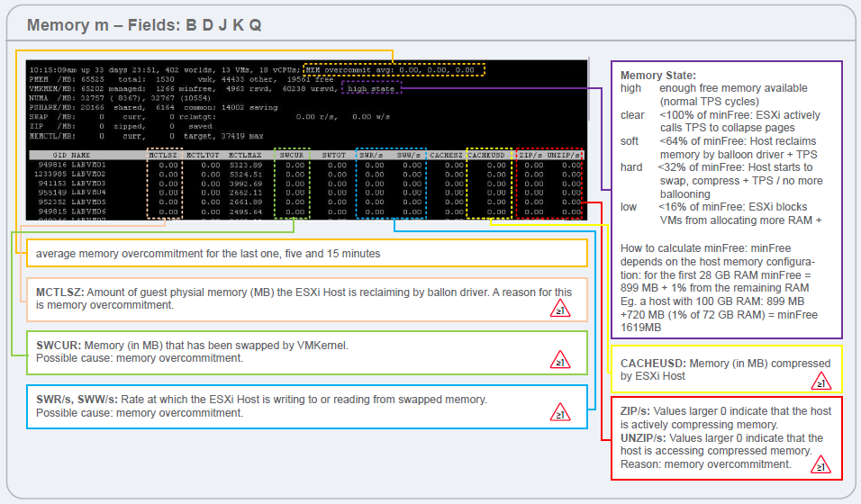Click MCTLMAX value 5324.51
Image resolution: width=861 pixels, height=504 pixels.
246,174
